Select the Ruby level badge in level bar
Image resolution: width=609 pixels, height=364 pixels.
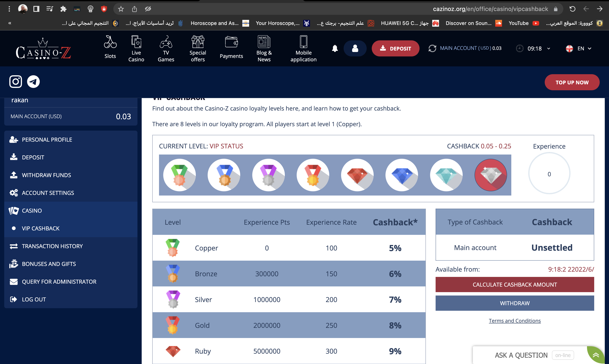click(357, 175)
